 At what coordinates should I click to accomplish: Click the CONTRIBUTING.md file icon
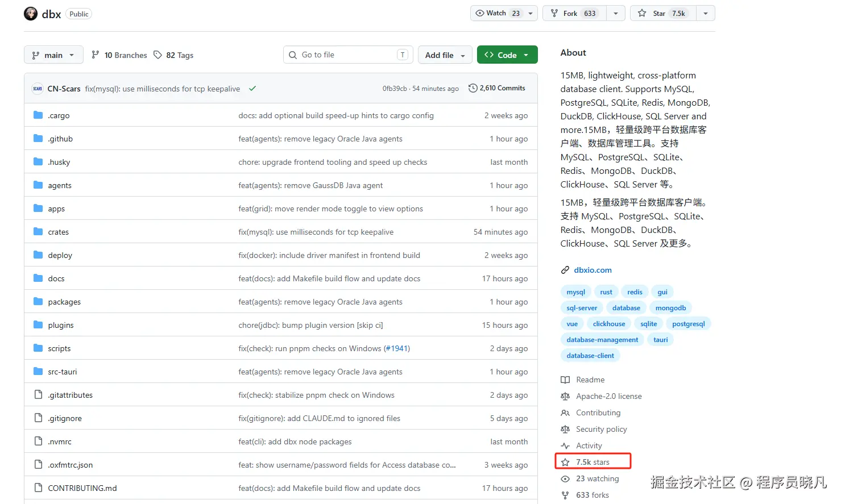tap(38, 488)
